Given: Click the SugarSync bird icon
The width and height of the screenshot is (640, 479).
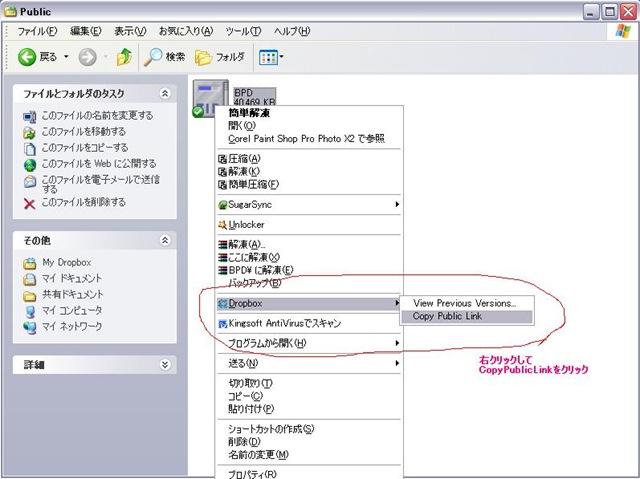Looking at the screenshot, I should [x=222, y=205].
